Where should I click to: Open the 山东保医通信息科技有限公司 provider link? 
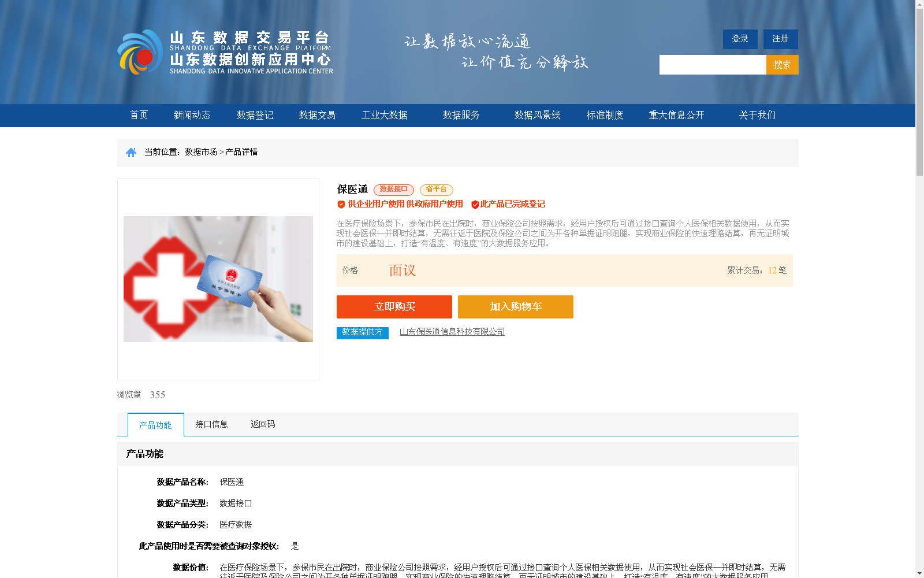452,332
